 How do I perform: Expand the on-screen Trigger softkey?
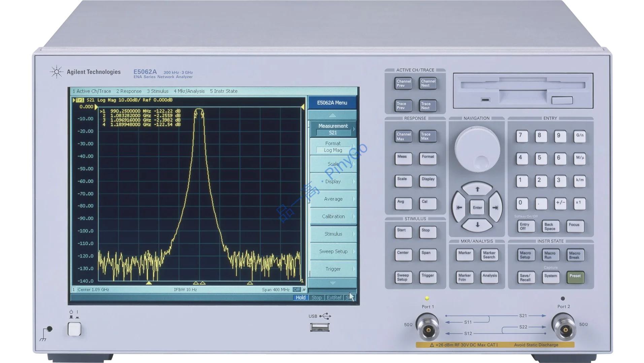(x=333, y=269)
